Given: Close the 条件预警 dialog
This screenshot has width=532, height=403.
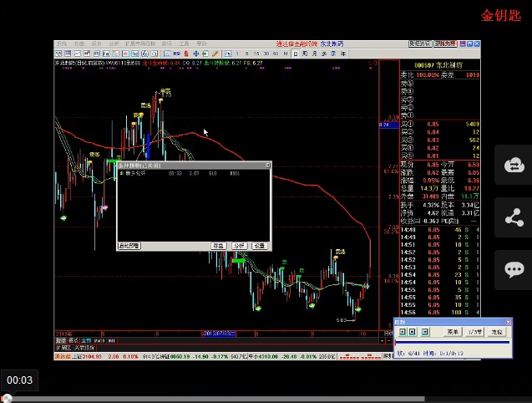Looking at the screenshot, I should 268,166.
